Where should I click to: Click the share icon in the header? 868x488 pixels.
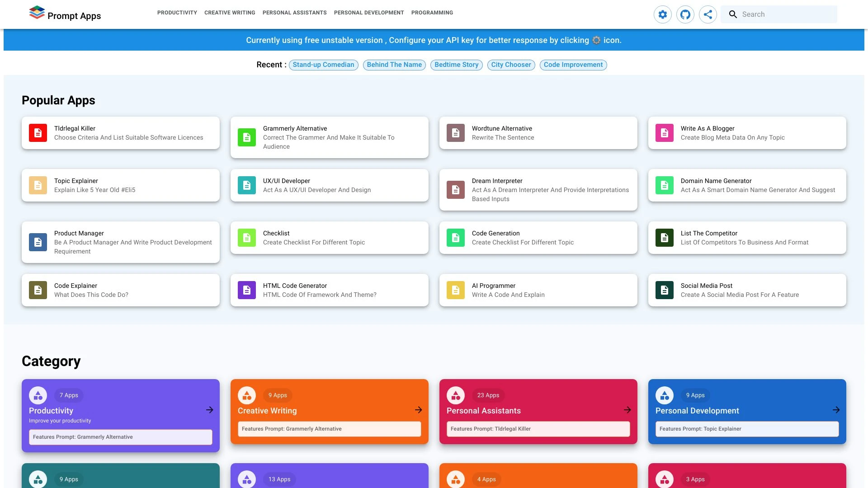tap(708, 14)
